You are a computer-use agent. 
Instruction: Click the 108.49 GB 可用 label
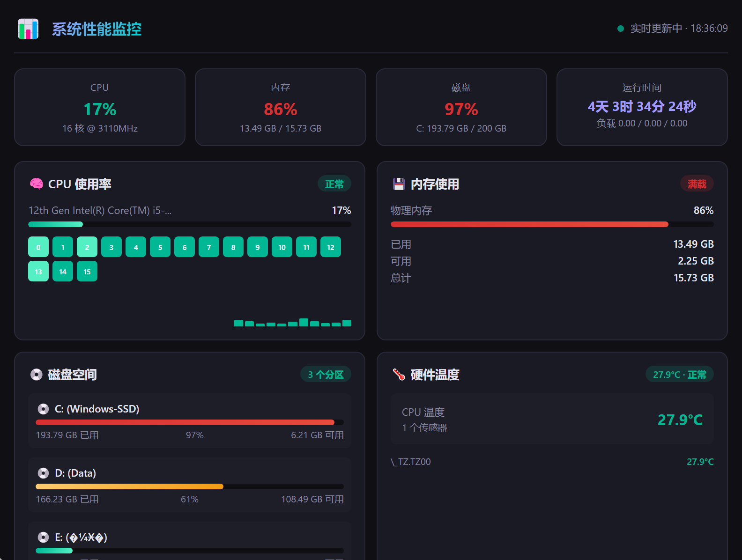tap(312, 500)
